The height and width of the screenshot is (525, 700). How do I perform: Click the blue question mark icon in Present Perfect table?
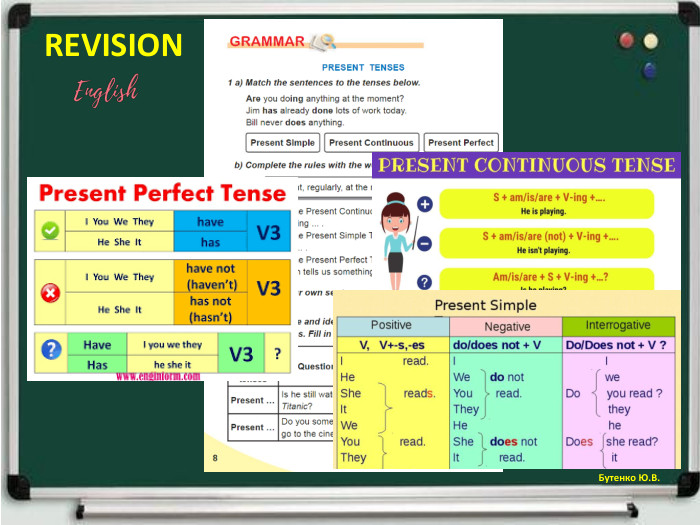tap(51, 349)
